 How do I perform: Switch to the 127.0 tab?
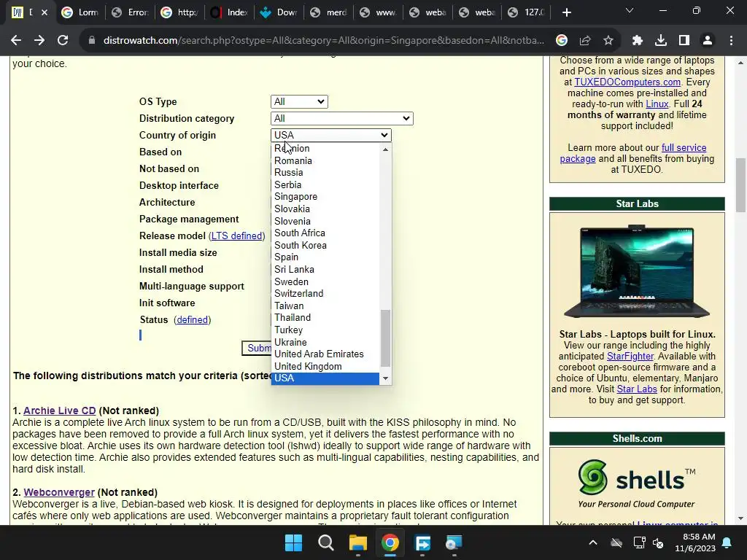click(x=526, y=12)
